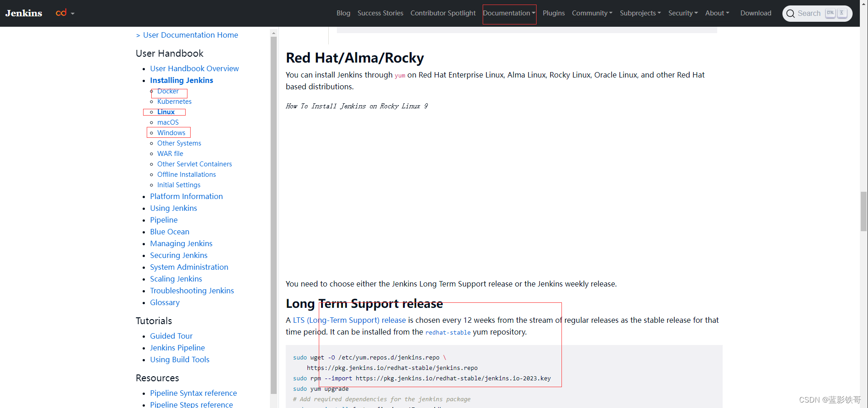Open the Jenkins home logo
The height and width of the screenshot is (408, 868).
[x=24, y=13]
